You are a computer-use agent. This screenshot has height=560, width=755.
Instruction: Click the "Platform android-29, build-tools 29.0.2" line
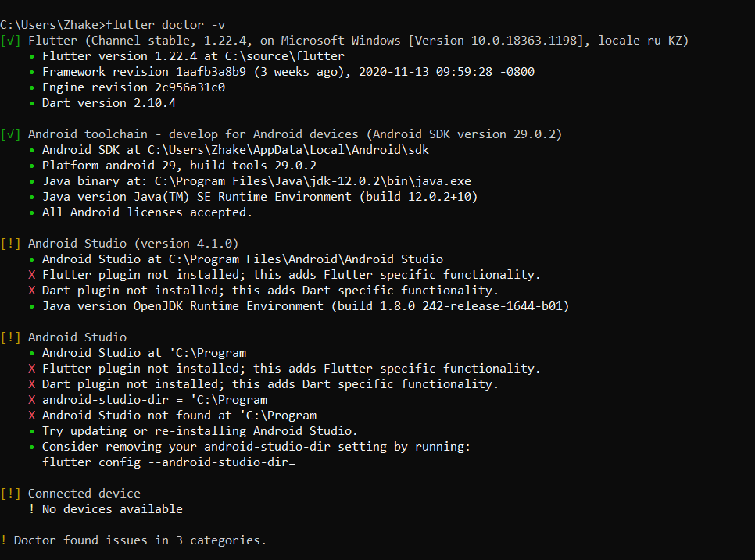tap(179, 166)
